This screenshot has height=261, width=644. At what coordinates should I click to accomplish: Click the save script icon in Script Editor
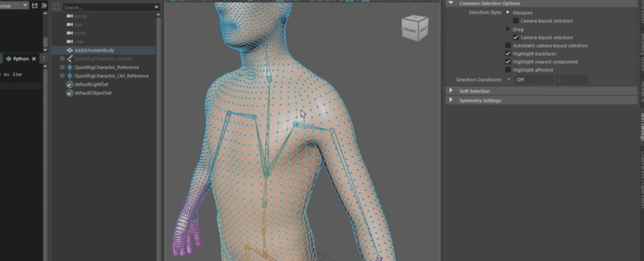click(34, 6)
